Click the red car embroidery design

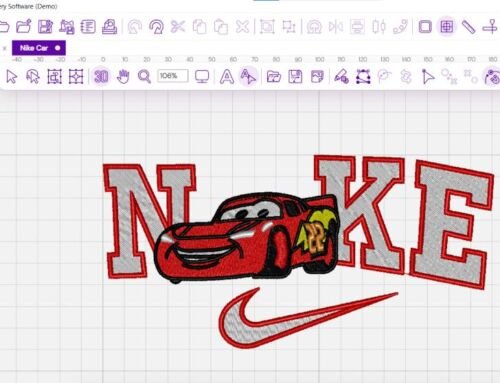click(247, 237)
